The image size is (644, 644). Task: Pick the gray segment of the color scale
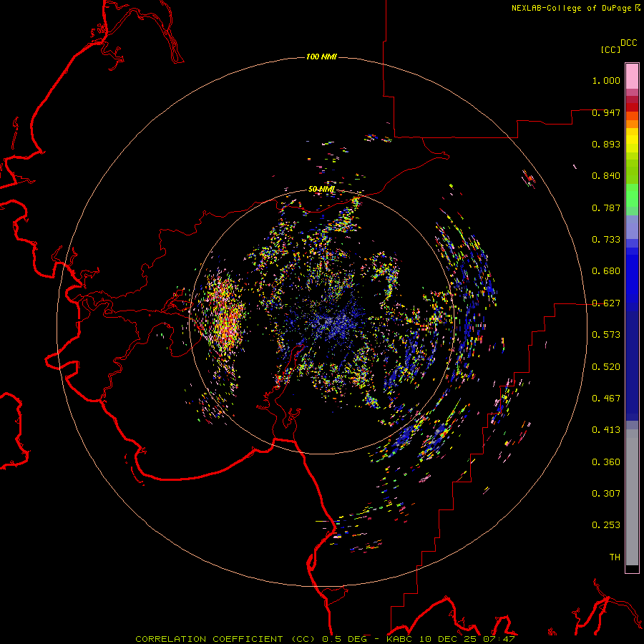point(632,501)
